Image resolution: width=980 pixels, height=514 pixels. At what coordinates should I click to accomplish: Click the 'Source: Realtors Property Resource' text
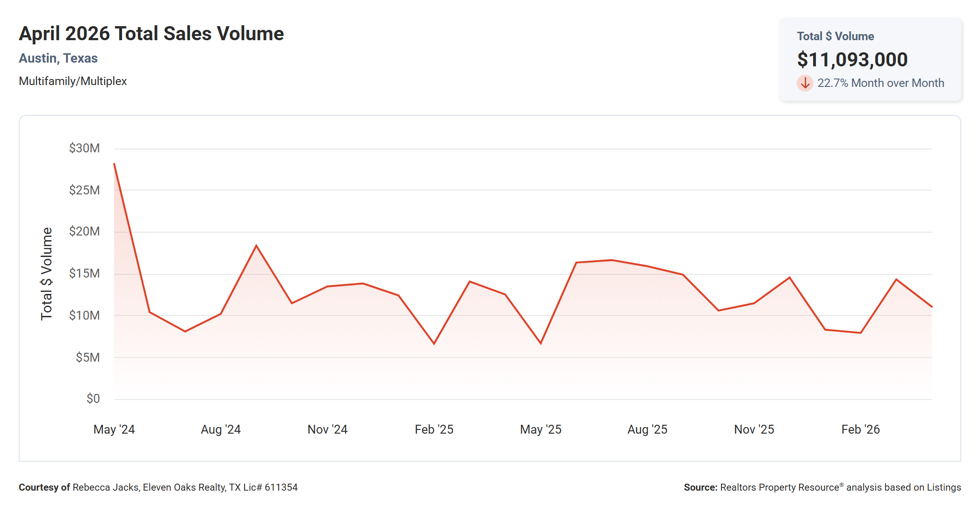click(x=822, y=487)
